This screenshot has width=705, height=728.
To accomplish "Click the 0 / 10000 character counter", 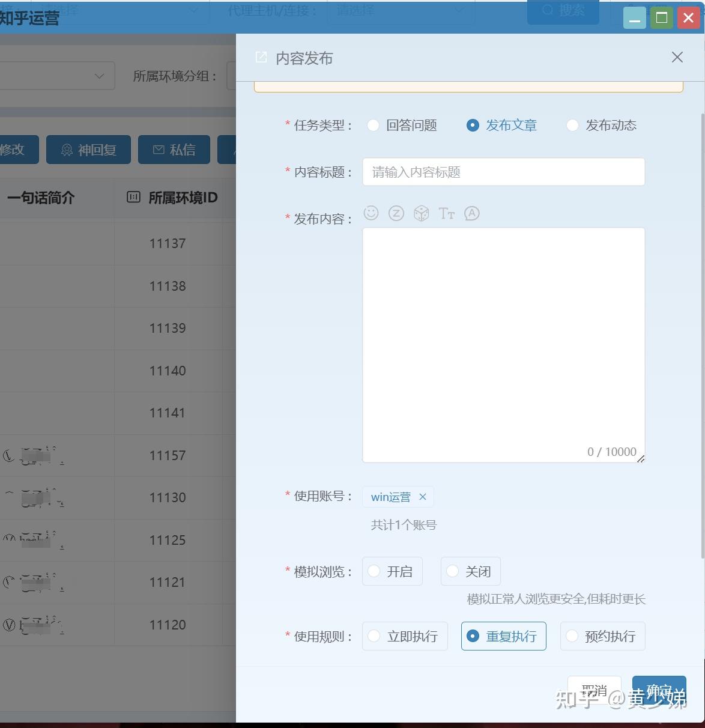I will [x=612, y=452].
